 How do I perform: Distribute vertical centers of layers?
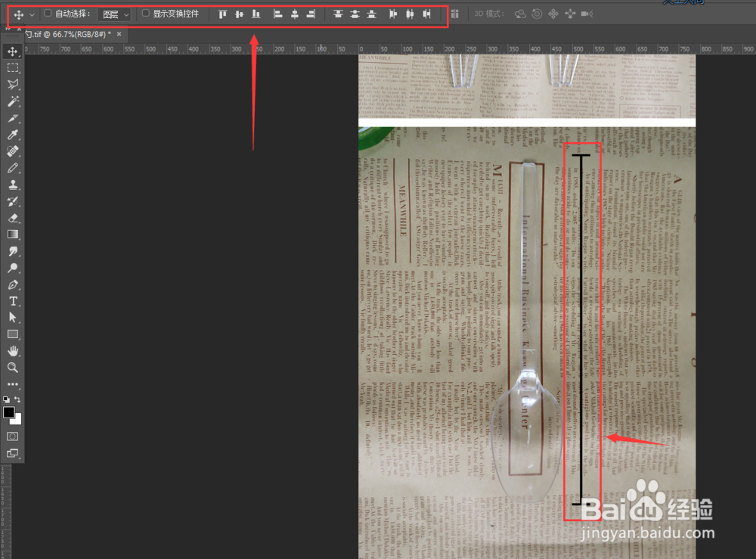pyautogui.click(x=355, y=14)
